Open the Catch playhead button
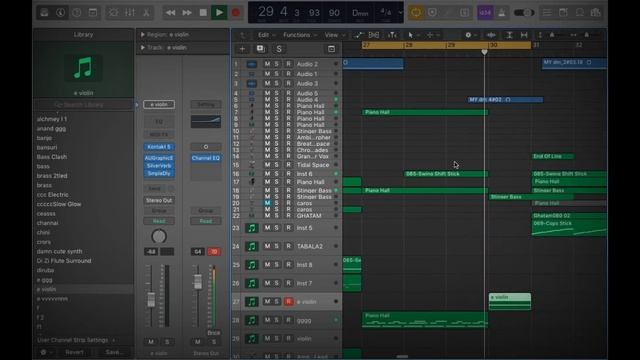The image size is (640, 360). tap(392, 35)
